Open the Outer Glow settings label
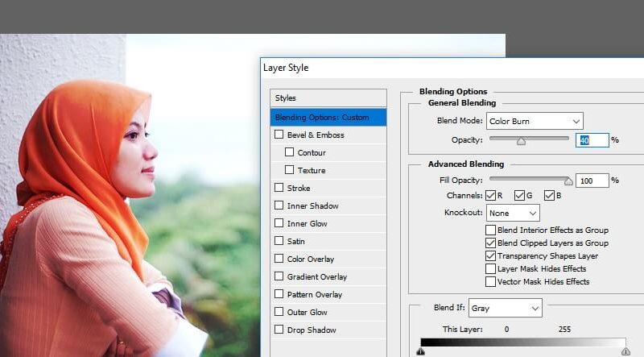This screenshot has width=644, height=357. (308, 312)
